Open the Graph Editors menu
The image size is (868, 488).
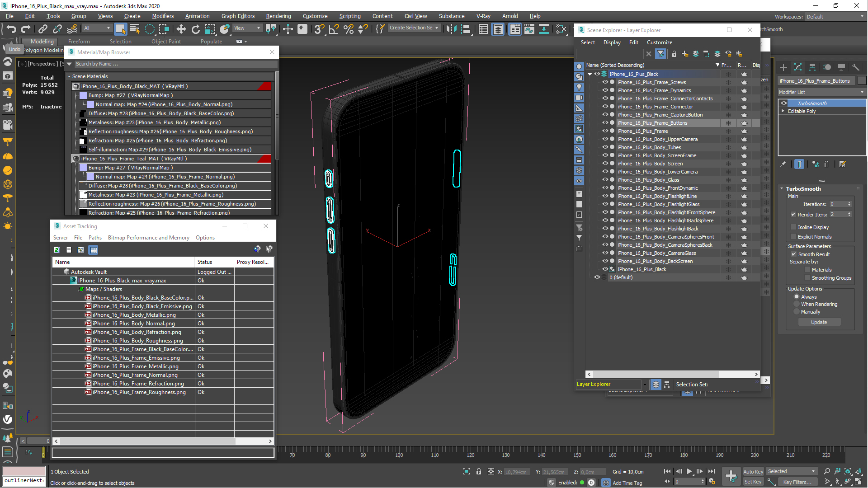(x=238, y=16)
